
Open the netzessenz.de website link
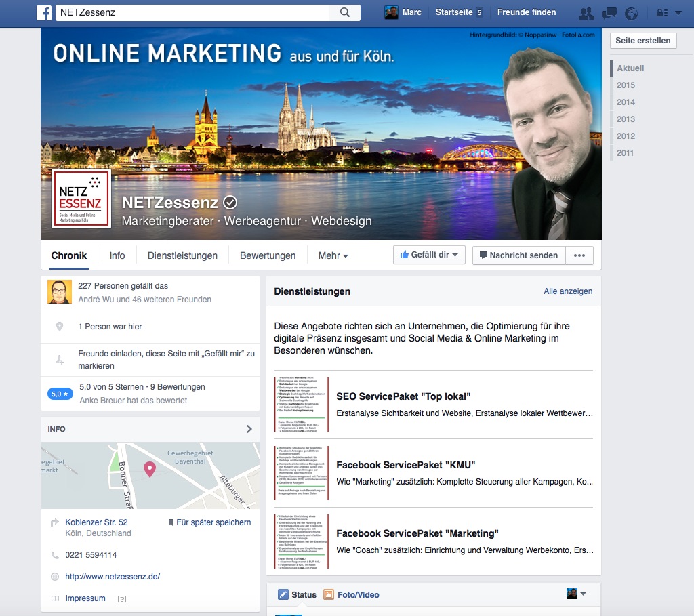(113, 577)
